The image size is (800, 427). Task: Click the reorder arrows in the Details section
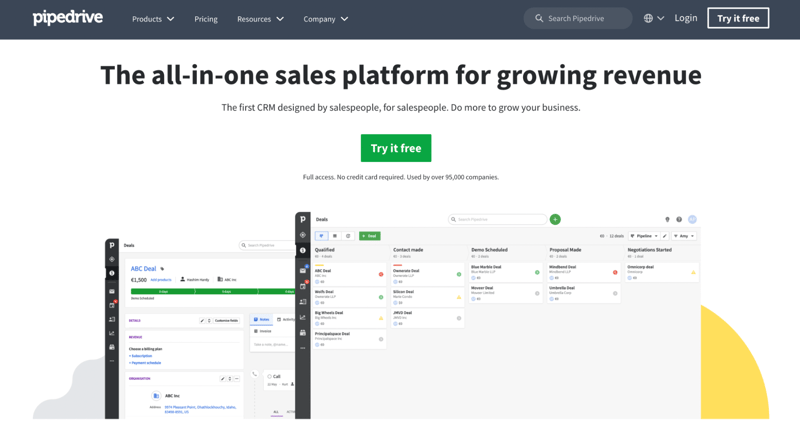click(x=209, y=320)
